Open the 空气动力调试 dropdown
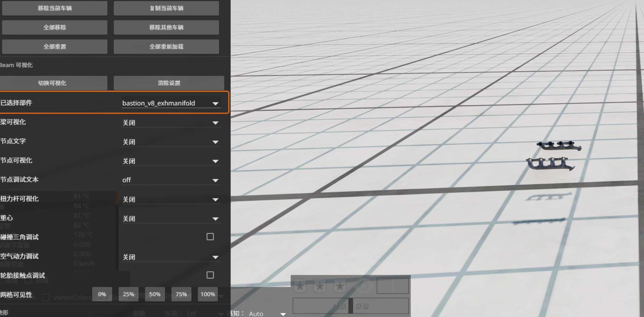The image size is (644, 317). pos(171,257)
